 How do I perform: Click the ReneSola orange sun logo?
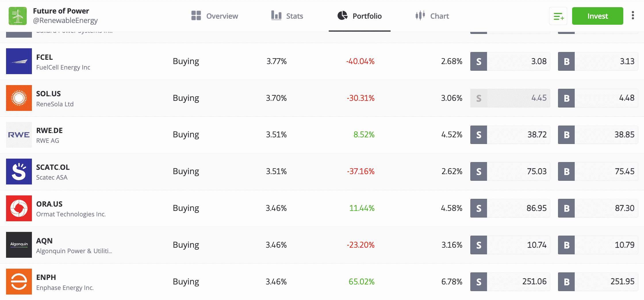tap(19, 98)
